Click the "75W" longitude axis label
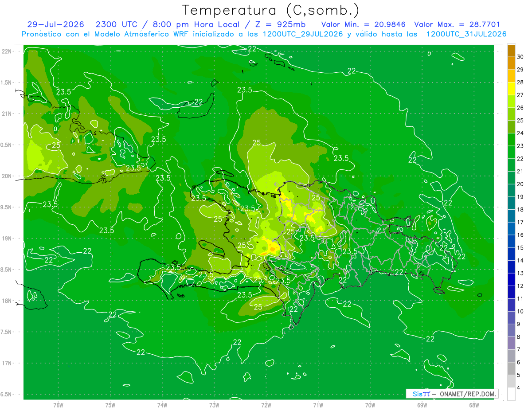532x411 pixels. 110,405
